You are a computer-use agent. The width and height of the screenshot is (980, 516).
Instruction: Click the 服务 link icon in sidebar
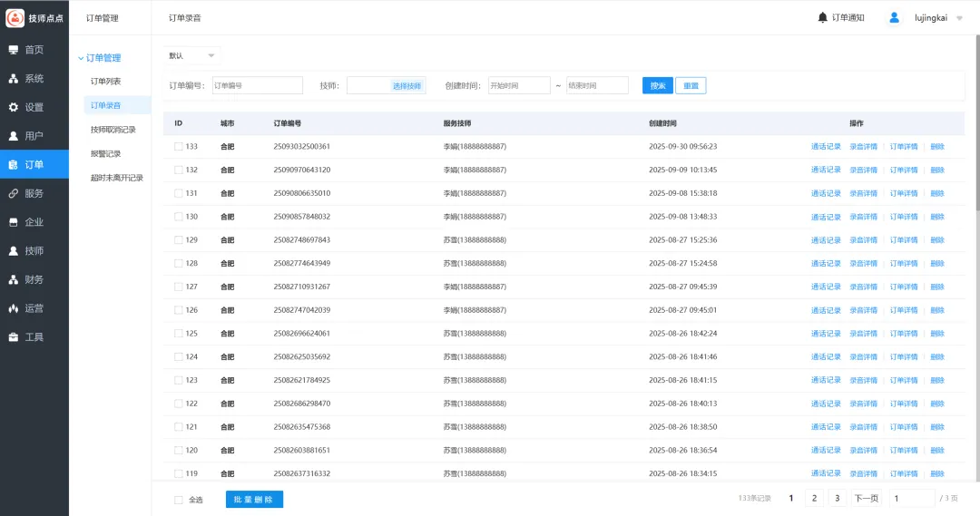click(x=14, y=193)
